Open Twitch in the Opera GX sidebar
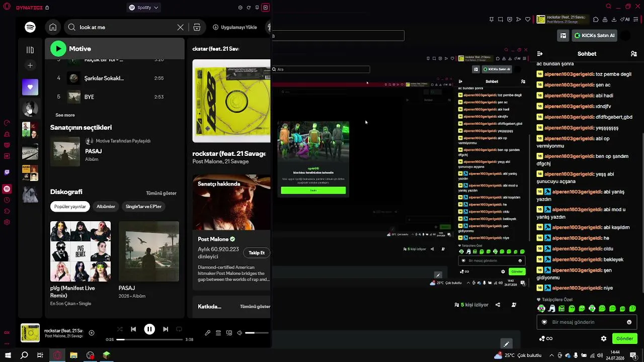The width and height of the screenshot is (644, 362). [7, 172]
